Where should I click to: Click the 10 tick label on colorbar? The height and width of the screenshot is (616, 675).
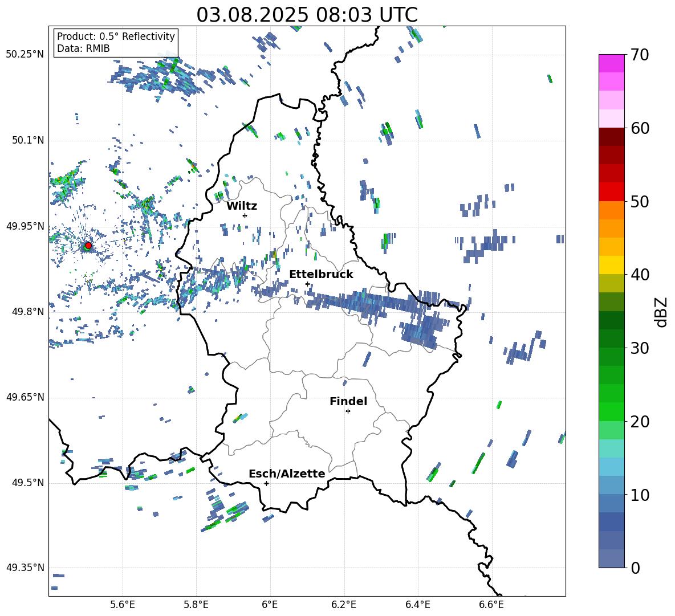(640, 495)
